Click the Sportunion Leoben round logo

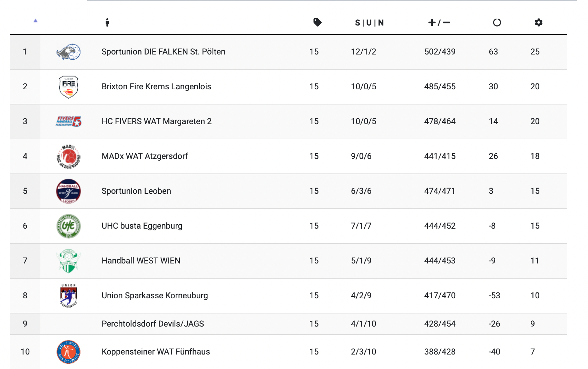coord(68,191)
